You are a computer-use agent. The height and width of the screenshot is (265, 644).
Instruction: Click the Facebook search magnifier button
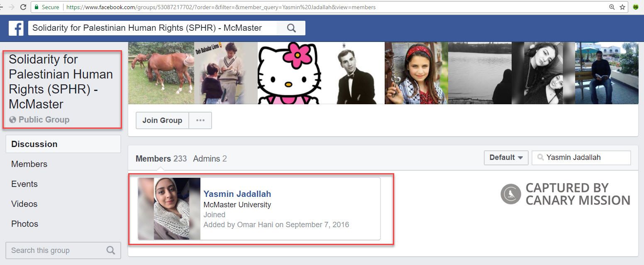291,28
